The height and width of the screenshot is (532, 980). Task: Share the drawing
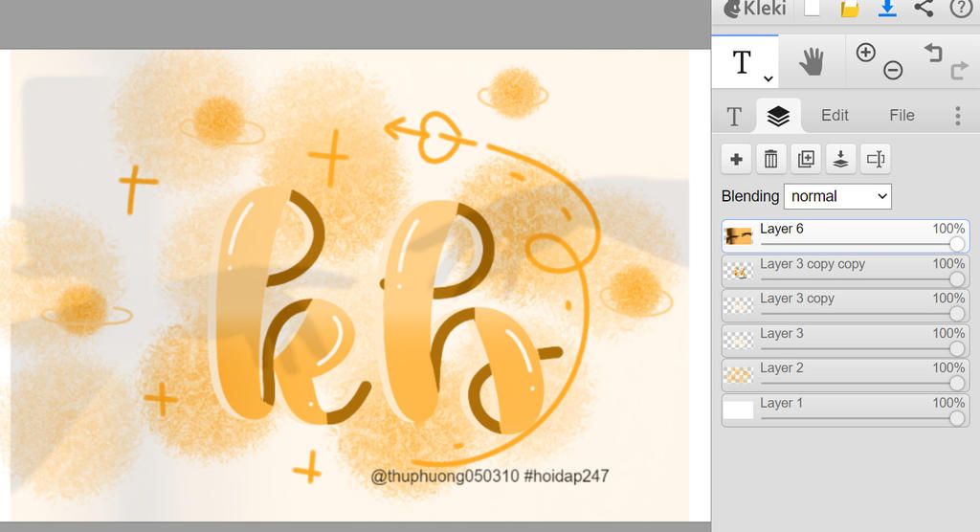tap(924, 8)
